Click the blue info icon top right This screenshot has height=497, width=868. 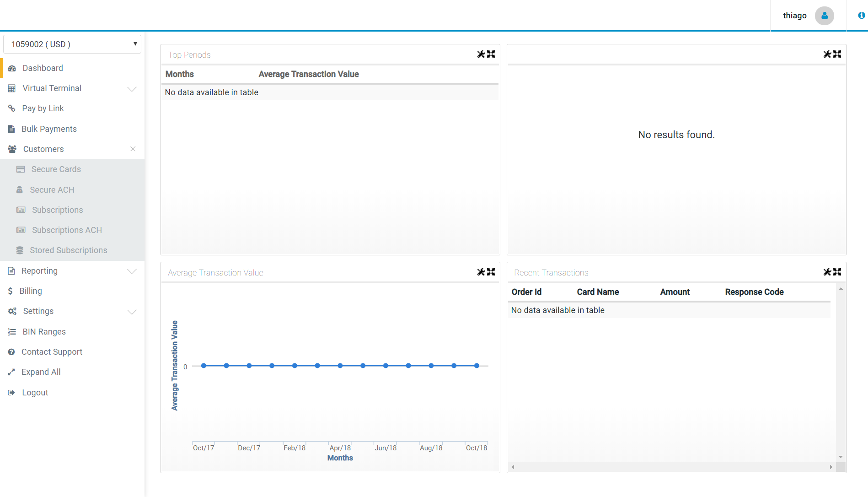(x=861, y=16)
